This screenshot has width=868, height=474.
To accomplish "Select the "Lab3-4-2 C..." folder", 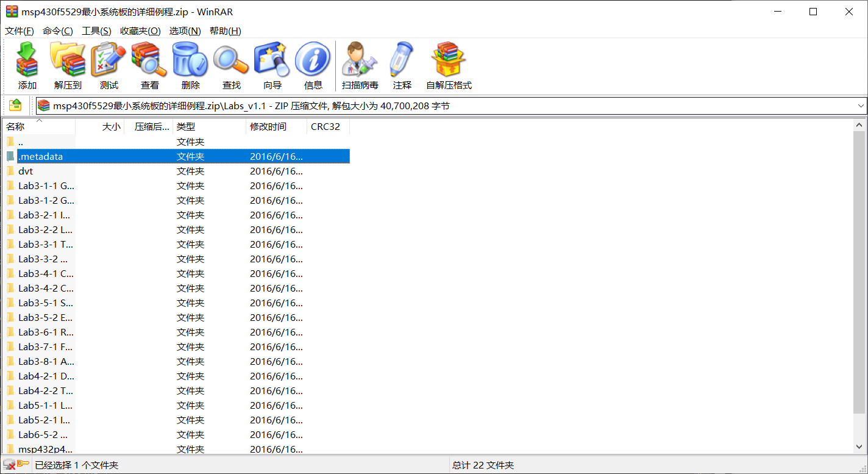I will pyautogui.click(x=177, y=288).
